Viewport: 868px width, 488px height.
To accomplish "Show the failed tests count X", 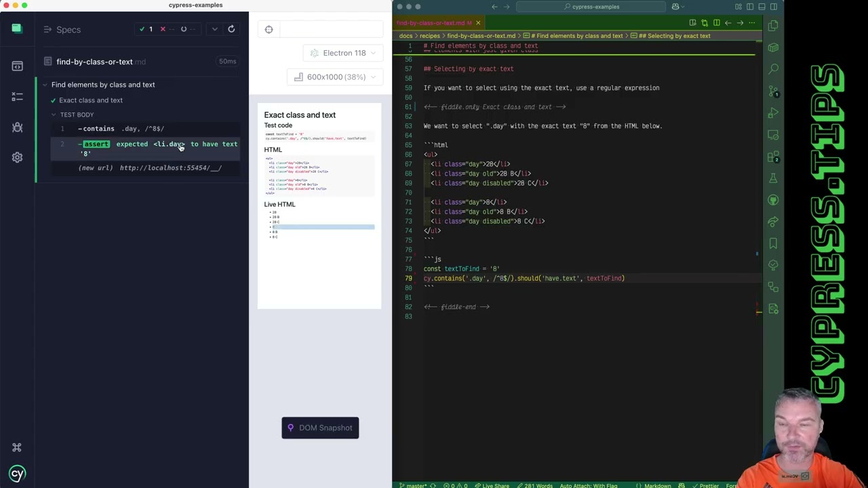I will tap(162, 29).
